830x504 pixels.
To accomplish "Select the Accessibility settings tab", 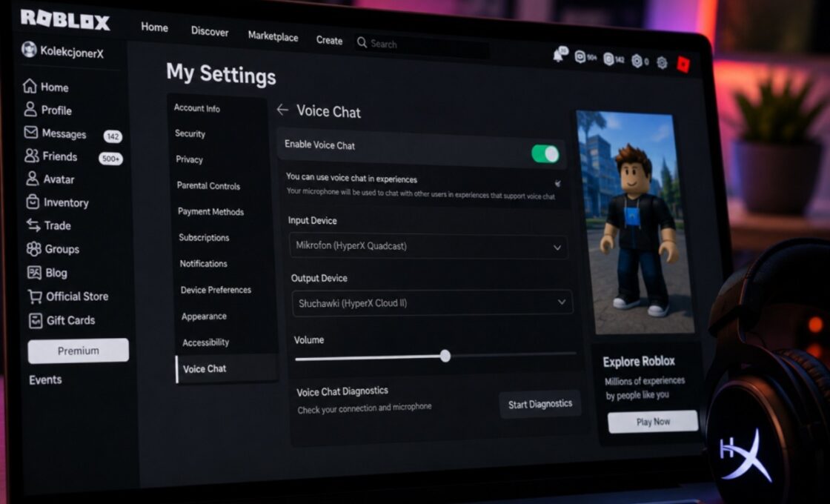I will [206, 342].
